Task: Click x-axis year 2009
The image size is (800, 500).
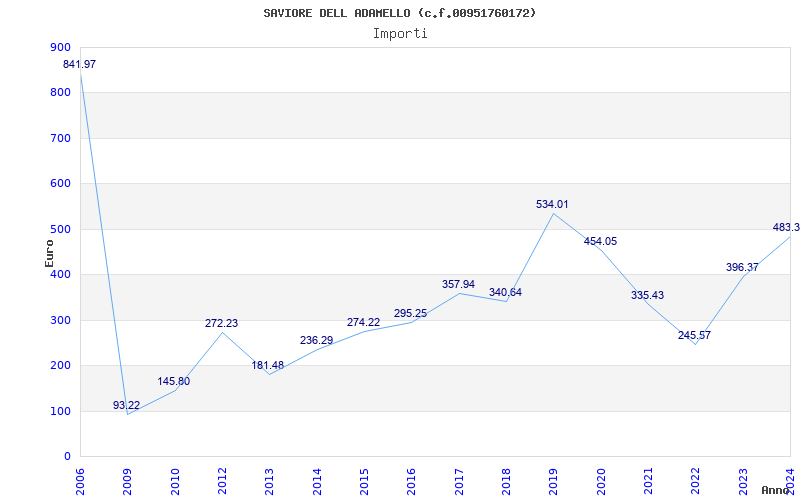Action: (128, 482)
